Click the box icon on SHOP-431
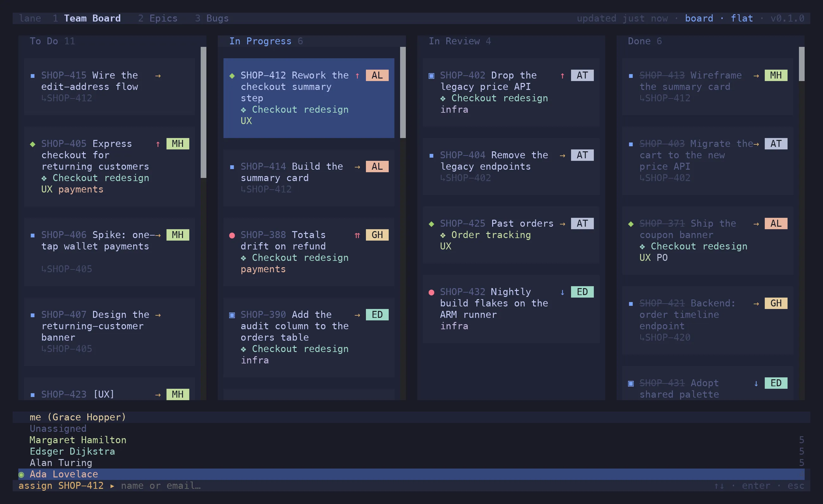823x504 pixels. (631, 384)
